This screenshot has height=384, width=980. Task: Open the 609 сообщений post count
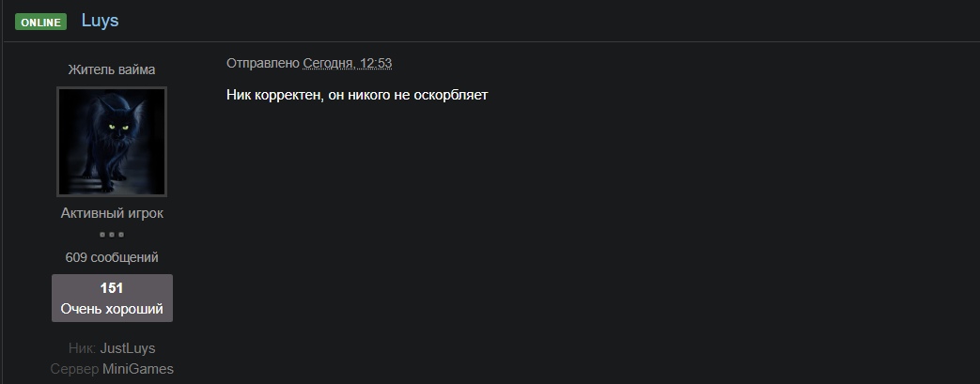coord(112,257)
